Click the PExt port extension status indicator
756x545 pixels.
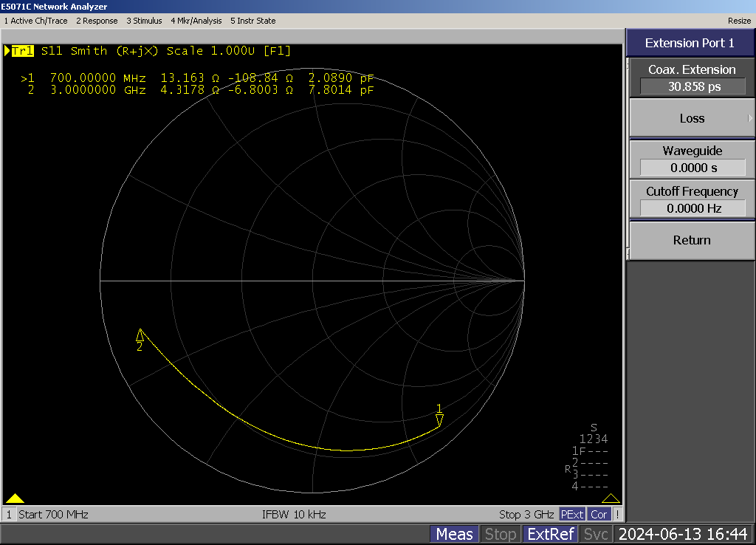pyautogui.click(x=572, y=514)
